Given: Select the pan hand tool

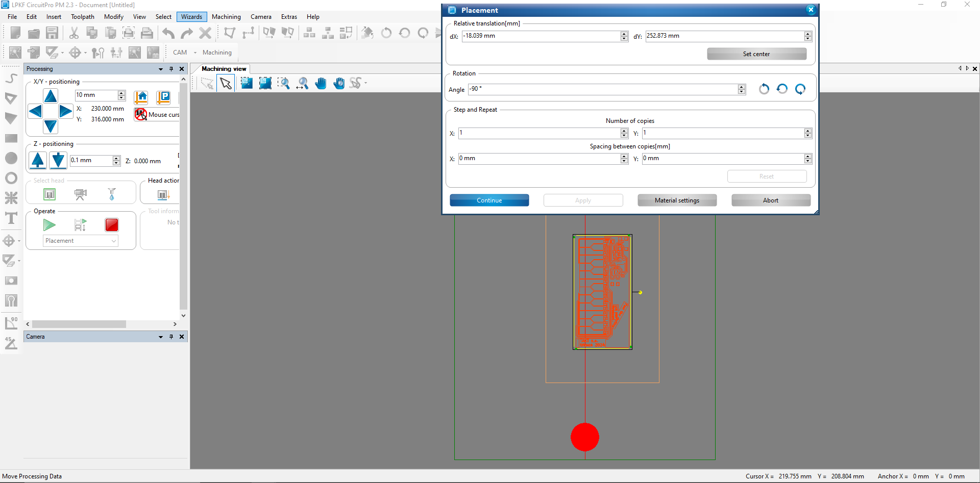Looking at the screenshot, I should point(321,83).
